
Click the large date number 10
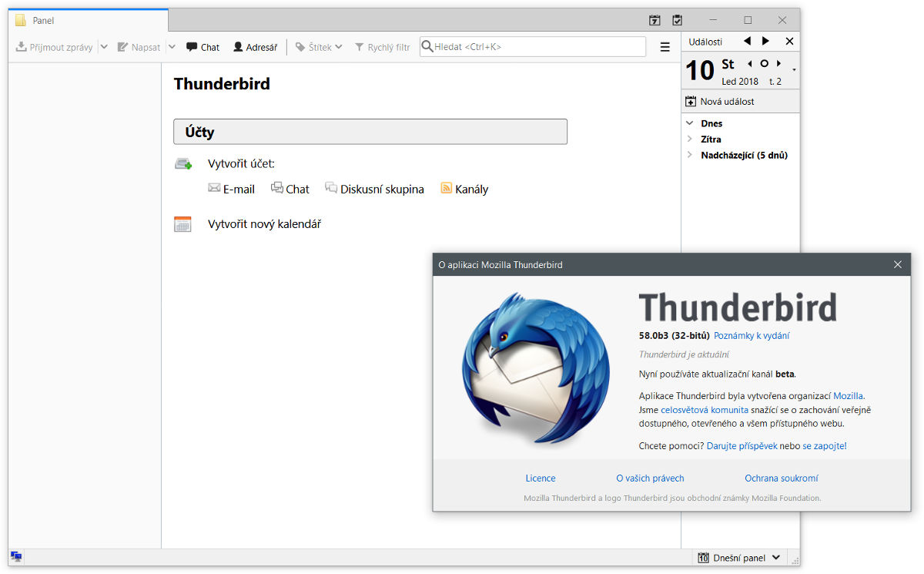click(x=700, y=70)
